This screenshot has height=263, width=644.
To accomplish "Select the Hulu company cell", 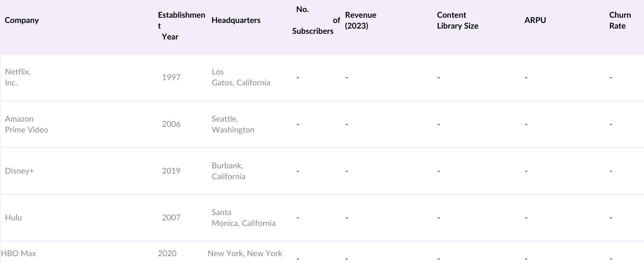I will coord(13,217).
